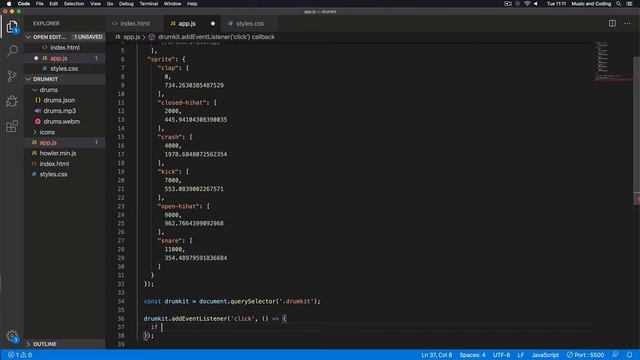Open the editor More Actions ellipsis
The image size is (640, 360).
(x=627, y=24)
